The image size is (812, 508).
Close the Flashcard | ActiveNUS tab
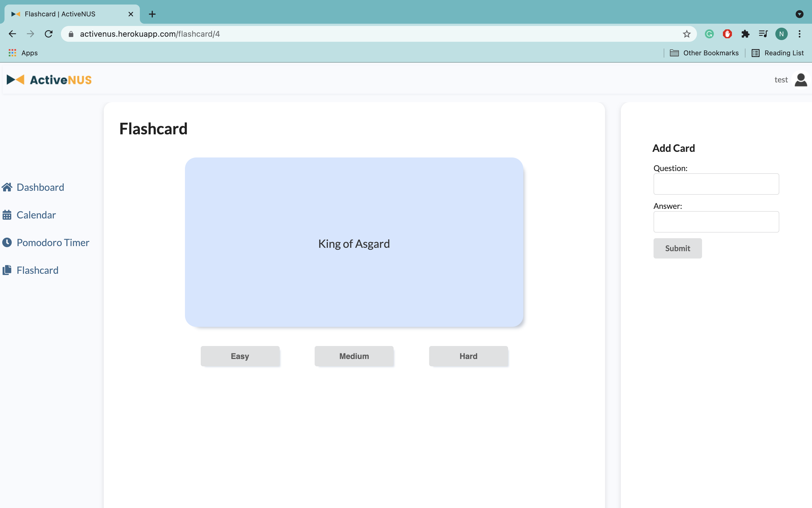click(131, 14)
